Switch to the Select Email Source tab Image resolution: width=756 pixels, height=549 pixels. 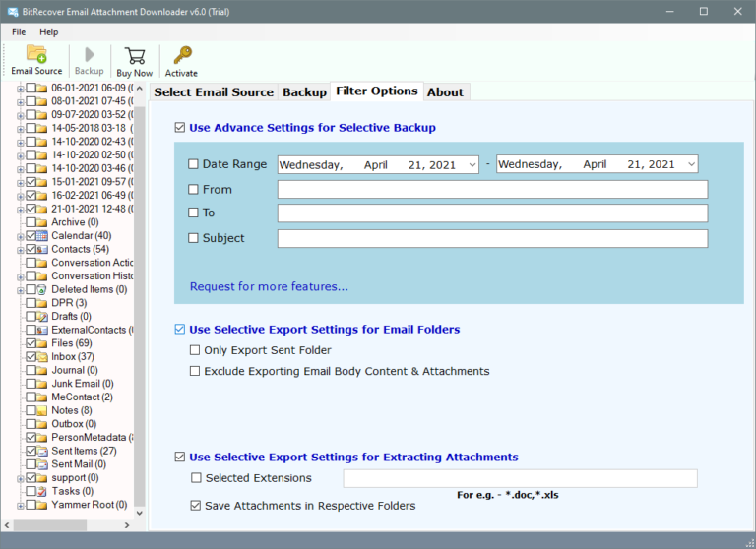(214, 92)
